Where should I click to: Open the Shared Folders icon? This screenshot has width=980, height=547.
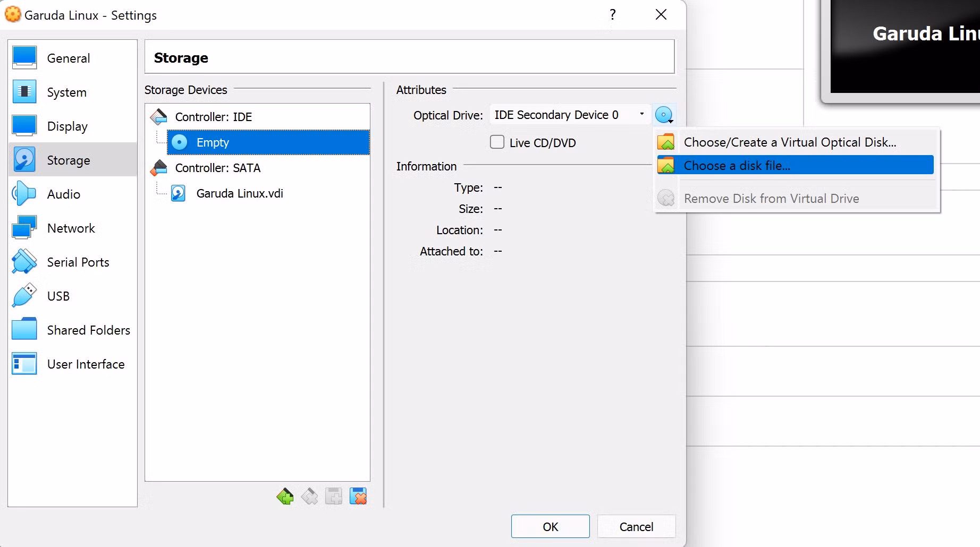coord(24,330)
